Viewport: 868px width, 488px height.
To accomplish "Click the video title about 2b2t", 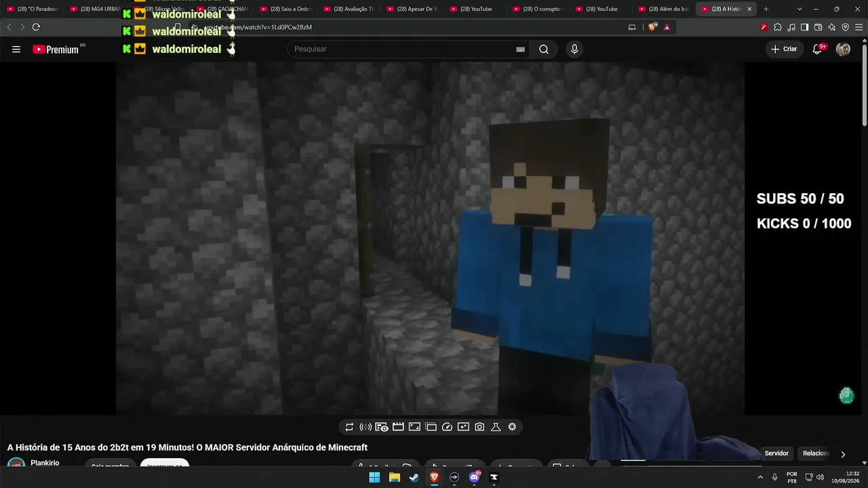I will (187, 447).
